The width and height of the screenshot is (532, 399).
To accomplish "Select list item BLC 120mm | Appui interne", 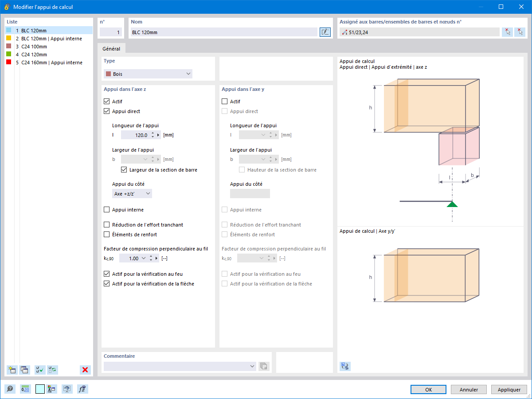I will [x=49, y=39].
